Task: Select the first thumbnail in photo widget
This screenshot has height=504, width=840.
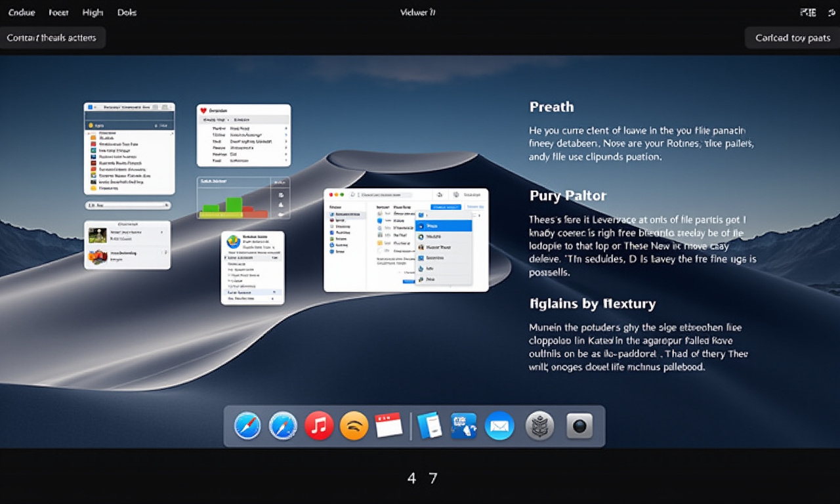Action: (98, 235)
